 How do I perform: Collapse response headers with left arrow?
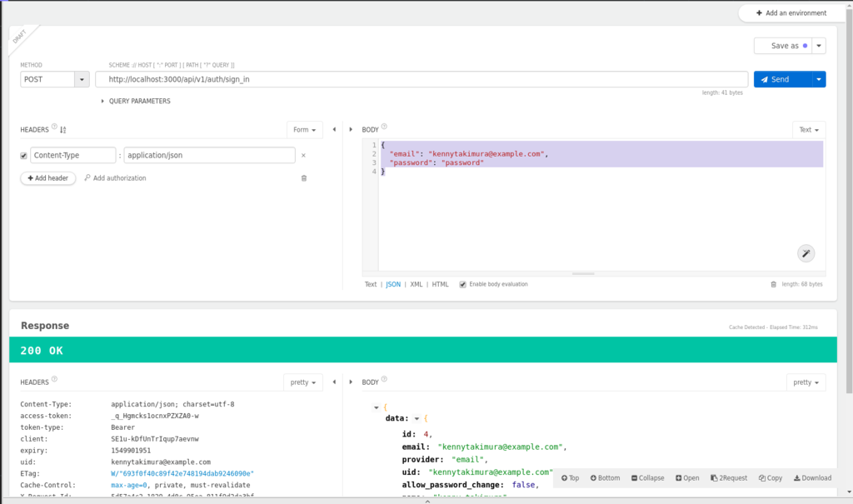point(335,382)
